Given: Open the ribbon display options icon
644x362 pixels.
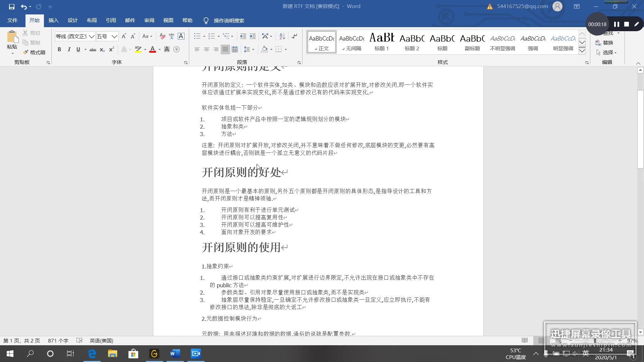Looking at the screenshot, I should 577,6.
